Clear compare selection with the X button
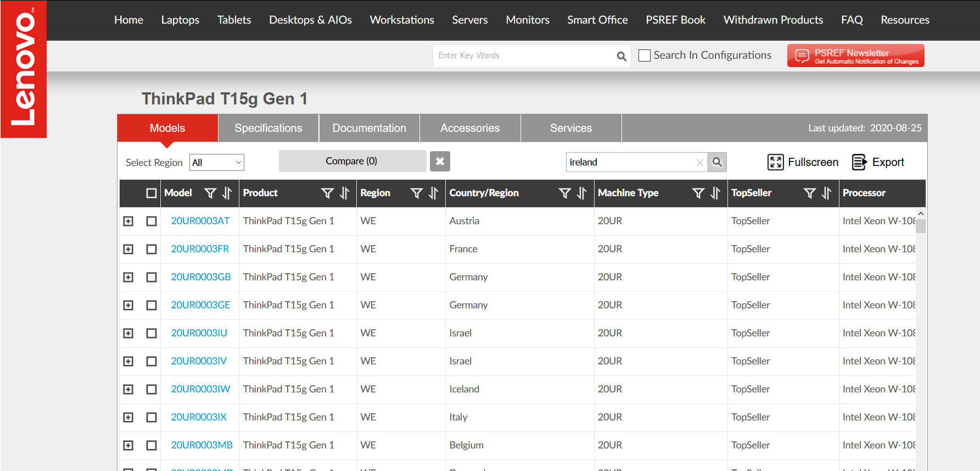The height and width of the screenshot is (471, 980). tap(440, 162)
